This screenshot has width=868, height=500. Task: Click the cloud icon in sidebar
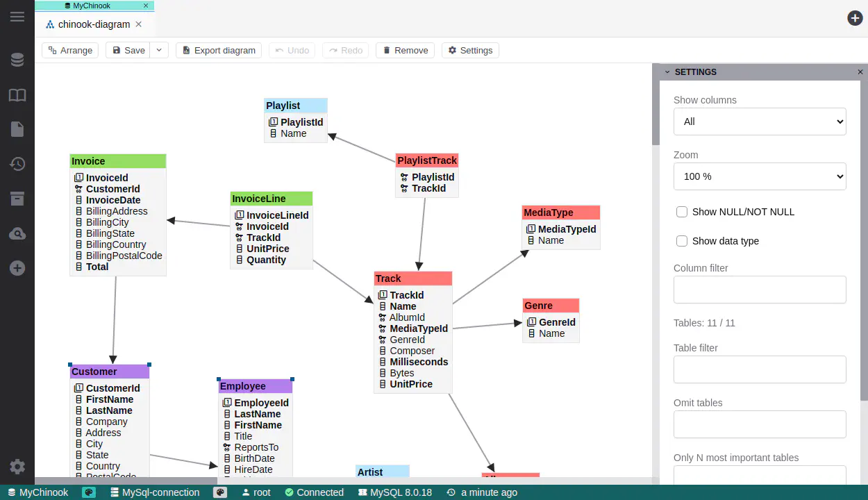tap(17, 234)
